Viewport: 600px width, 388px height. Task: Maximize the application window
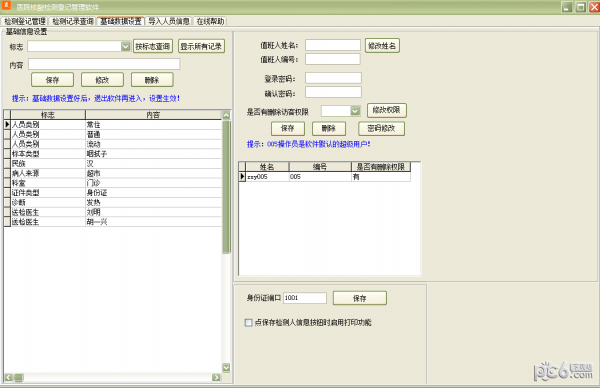[x=581, y=7]
